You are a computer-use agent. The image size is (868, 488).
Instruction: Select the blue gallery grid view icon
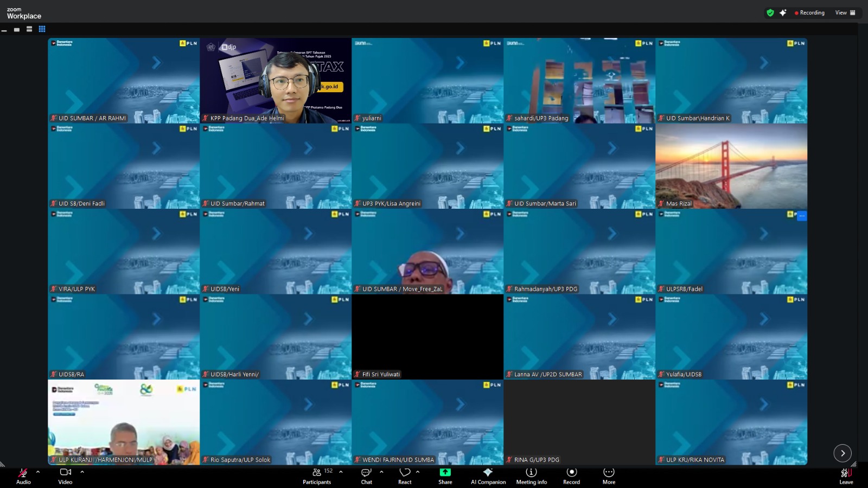tap(42, 29)
